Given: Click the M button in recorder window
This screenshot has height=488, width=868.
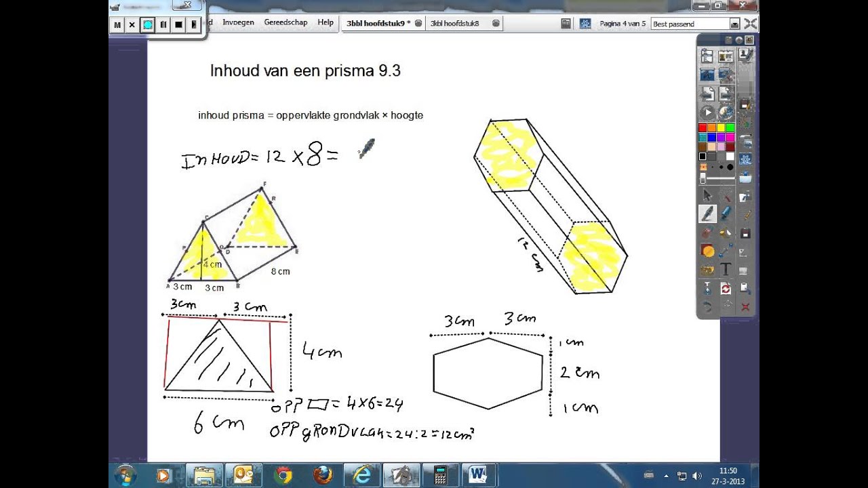Looking at the screenshot, I should 117,24.
